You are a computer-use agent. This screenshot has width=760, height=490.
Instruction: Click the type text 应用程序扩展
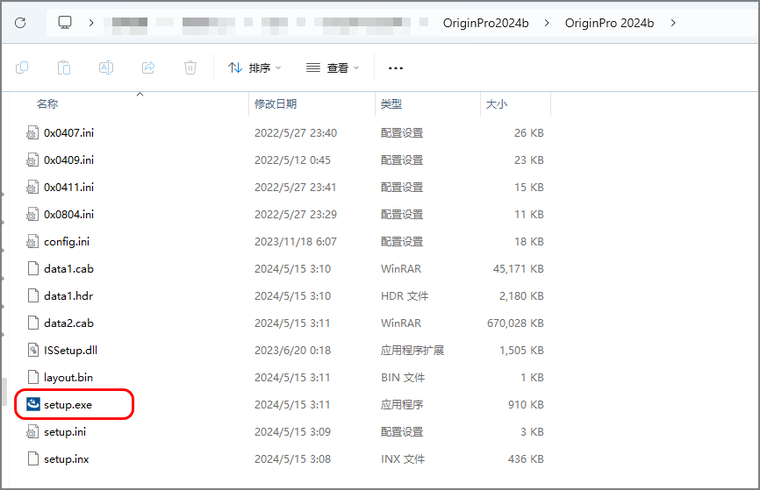412,350
